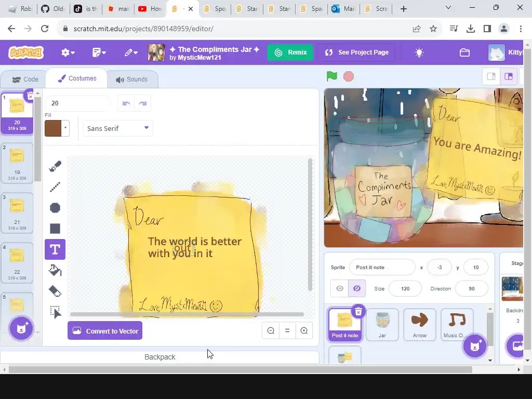Open My Stuff folder icon

[464, 52]
